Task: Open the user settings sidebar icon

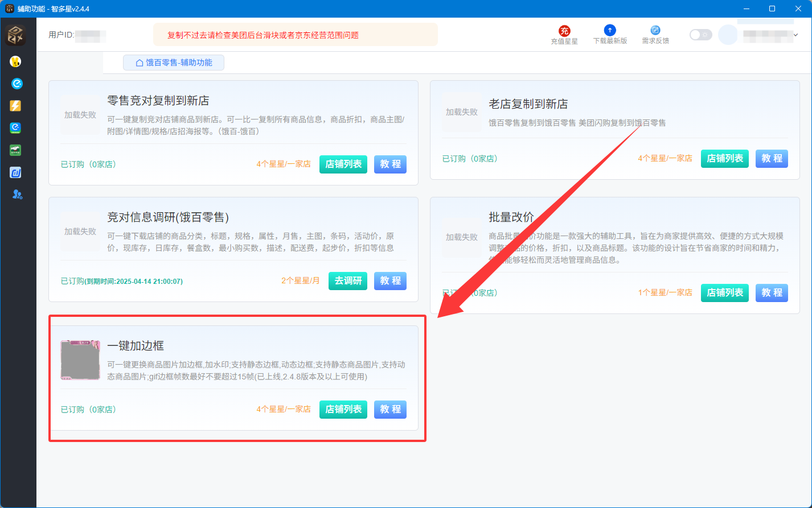Action: coord(17,195)
